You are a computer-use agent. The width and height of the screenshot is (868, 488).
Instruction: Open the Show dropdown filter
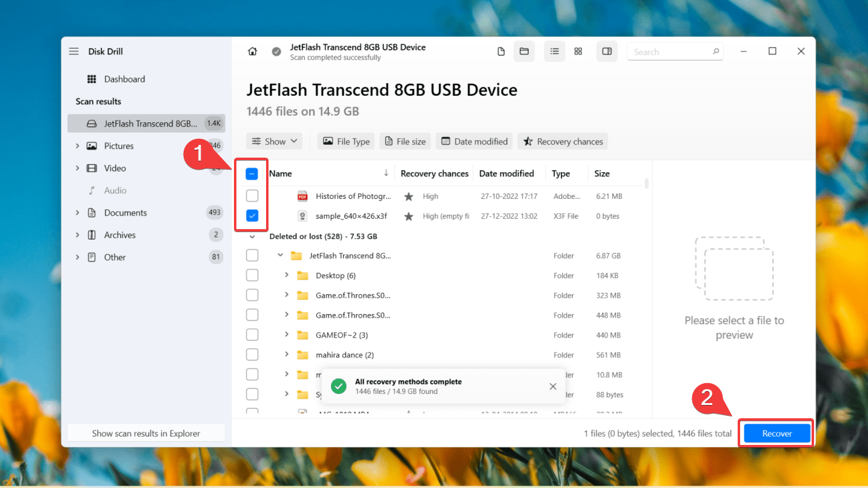[275, 141]
